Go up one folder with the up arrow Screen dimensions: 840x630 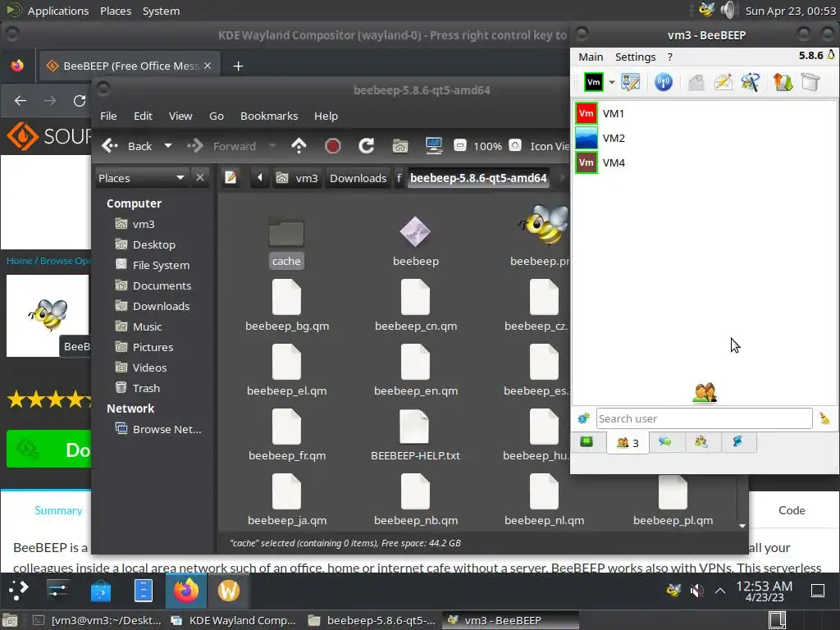point(299,146)
